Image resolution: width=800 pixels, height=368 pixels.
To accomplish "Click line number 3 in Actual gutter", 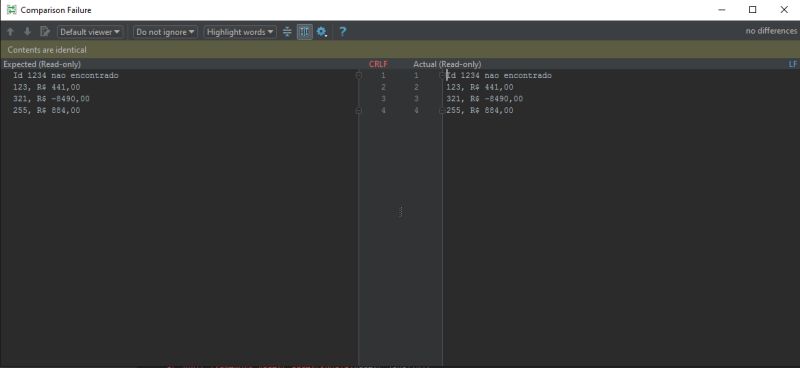I will pyautogui.click(x=416, y=99).
